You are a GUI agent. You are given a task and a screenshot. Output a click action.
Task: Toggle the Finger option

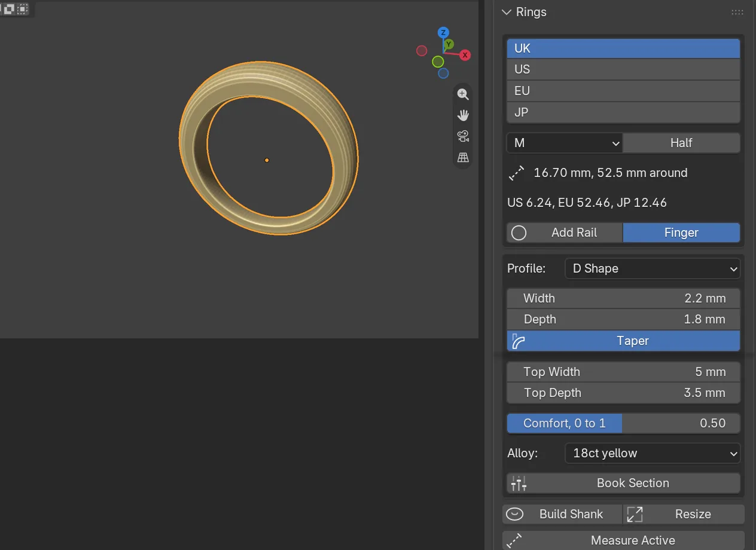tap(681, 233)
